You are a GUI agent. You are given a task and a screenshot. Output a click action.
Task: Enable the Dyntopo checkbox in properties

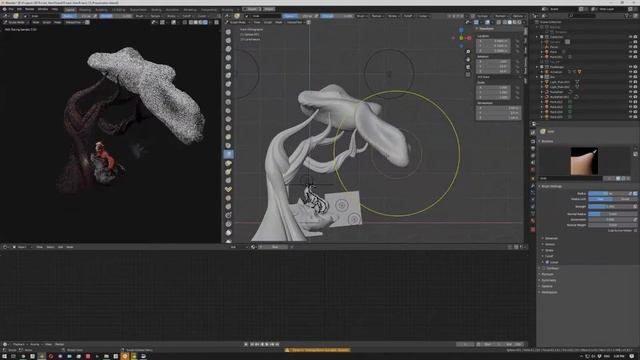click(544, 268)
